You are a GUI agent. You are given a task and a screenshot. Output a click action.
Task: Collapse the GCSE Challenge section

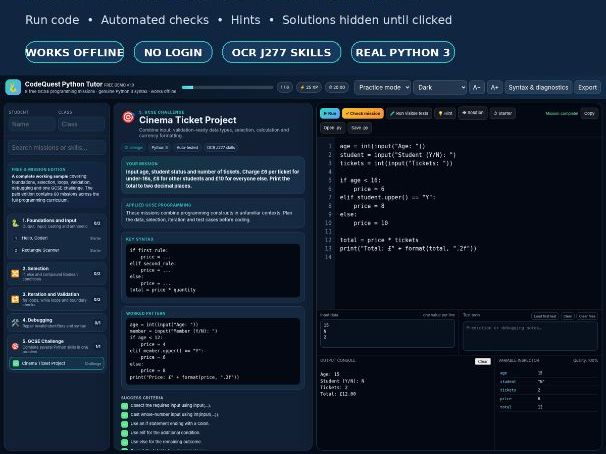click(56, 346)
